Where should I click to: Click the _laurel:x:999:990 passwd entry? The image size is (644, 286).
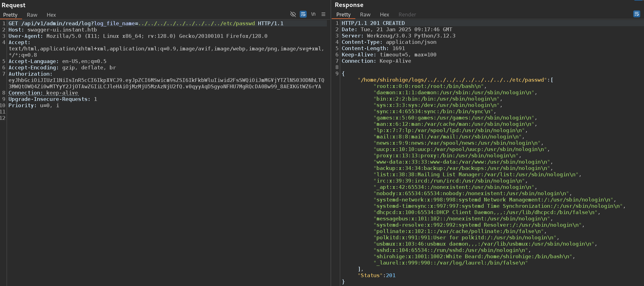click(x=450, y=263)
